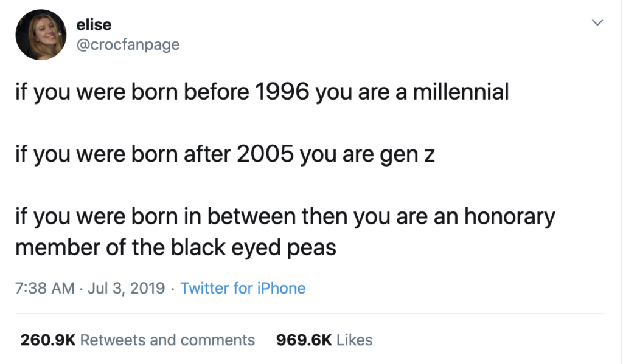Click the 969.6K likes count
The height and width of the screenshot is (364, 623).
[304, 340]
